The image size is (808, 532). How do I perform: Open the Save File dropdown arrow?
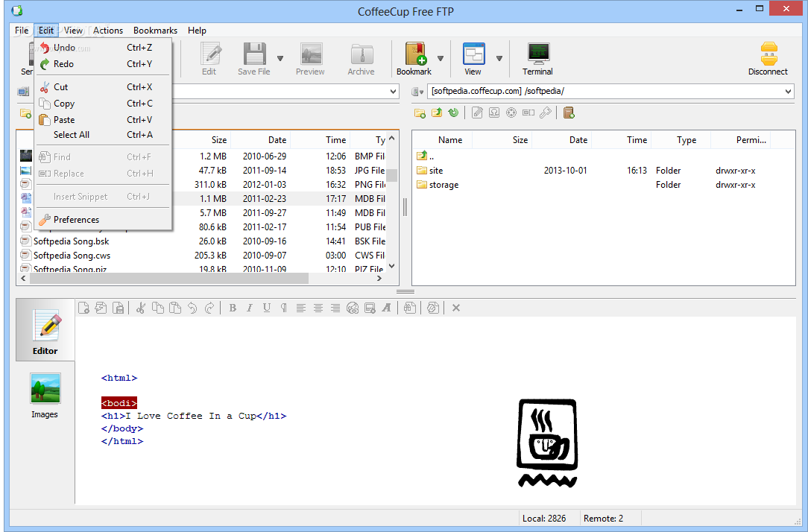pyautogui.click(x=280, y=59)
